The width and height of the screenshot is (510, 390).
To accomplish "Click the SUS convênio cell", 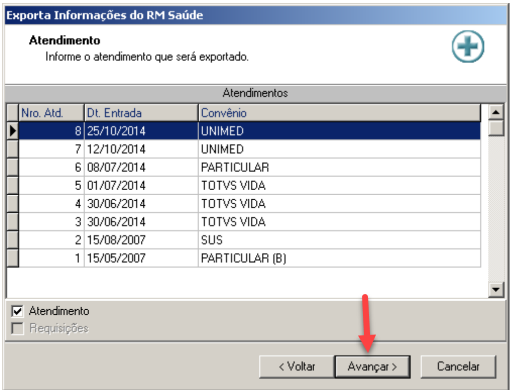I will coord(340,240).
